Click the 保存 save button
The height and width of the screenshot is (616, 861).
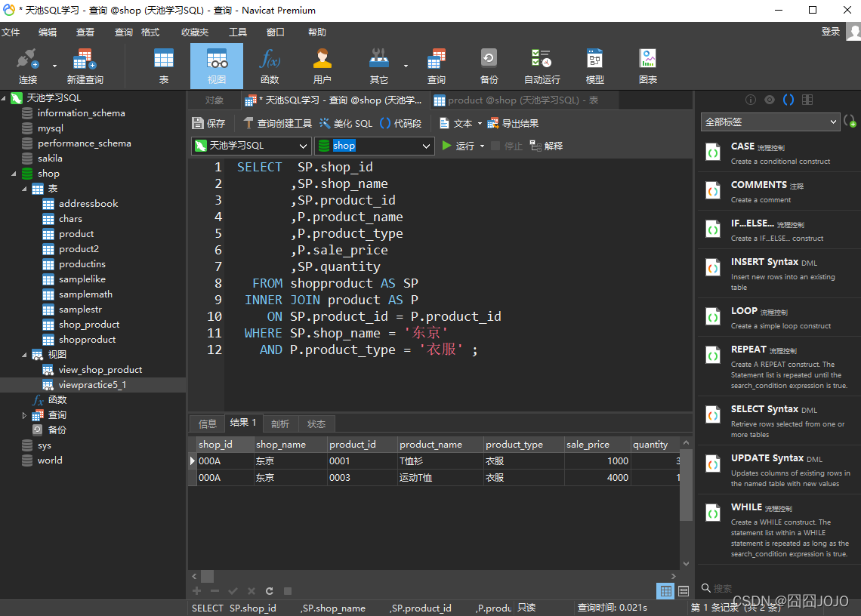click(x=208, y=124)
